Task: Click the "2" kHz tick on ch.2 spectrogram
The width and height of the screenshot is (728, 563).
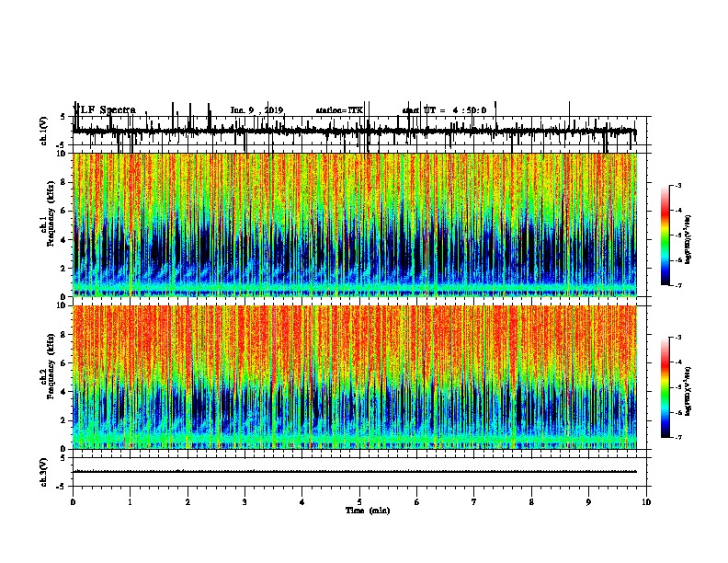Action: tap(63, 420)
